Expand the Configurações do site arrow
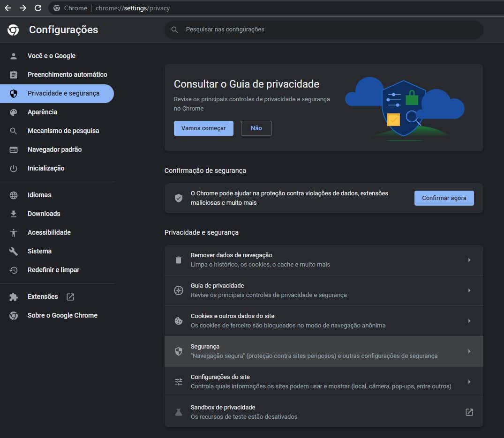The height and width of the screenshot is (438, 504). pos(469,382)
